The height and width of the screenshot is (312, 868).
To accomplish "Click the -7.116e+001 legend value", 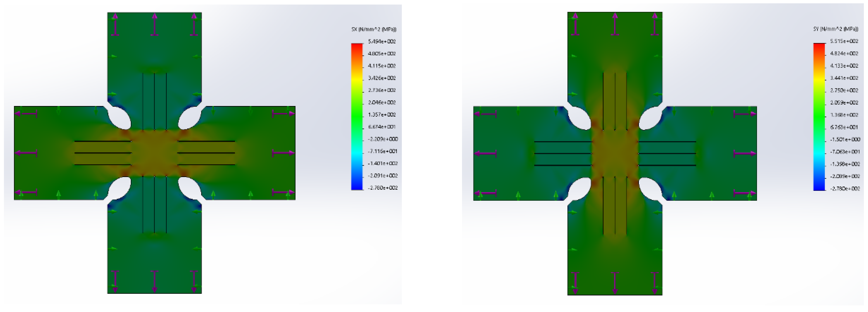I will 382,151.
